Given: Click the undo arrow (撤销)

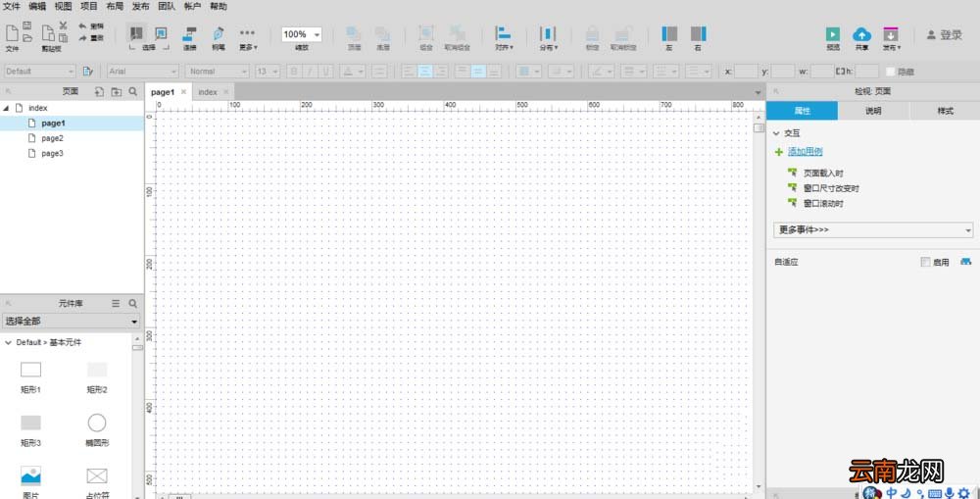Looking at the screenshot, I should [82, 26].
